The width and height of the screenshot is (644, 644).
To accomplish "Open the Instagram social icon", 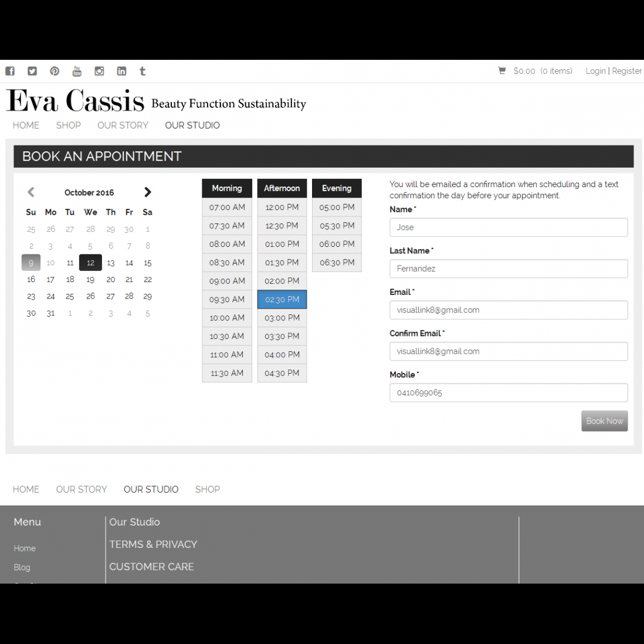I will (x=99, y=71).
